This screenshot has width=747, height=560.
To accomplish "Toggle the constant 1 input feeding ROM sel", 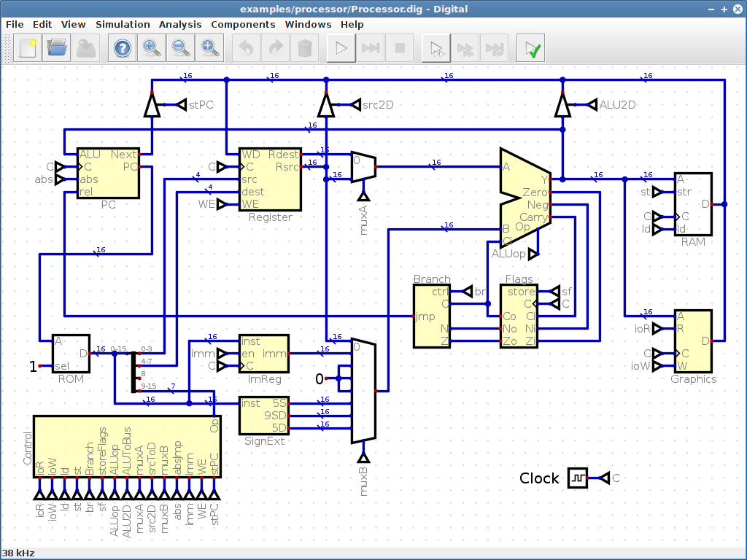I will [x=33, y=367].
